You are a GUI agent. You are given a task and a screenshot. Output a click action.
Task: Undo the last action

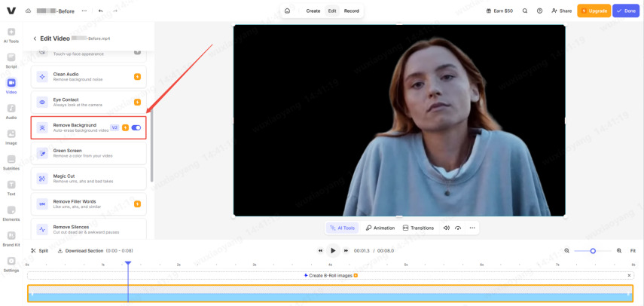click(101, 11)
